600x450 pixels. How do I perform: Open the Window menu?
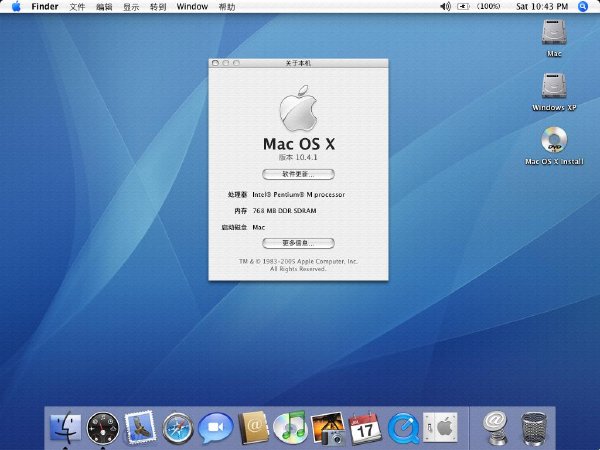[192, 7]
